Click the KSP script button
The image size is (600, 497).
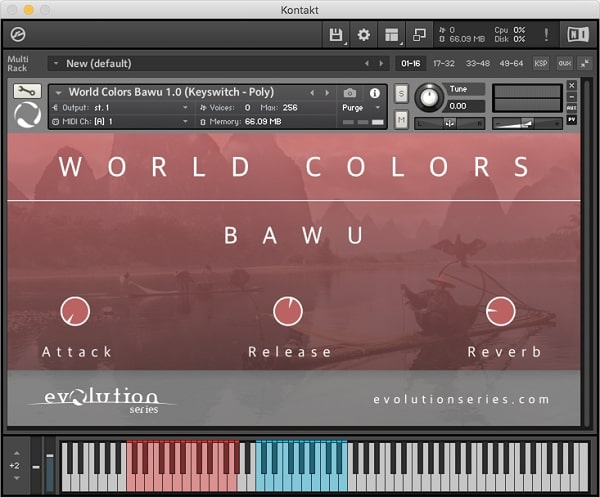[541, 63]
